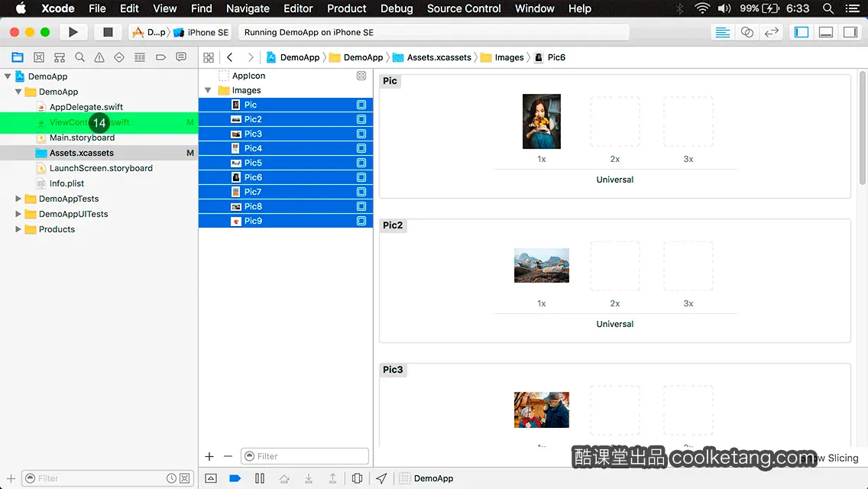Viewport: 868px width, 489px height.
Task: Choose the iPhone SE destination
Action: tap(201, 32)
